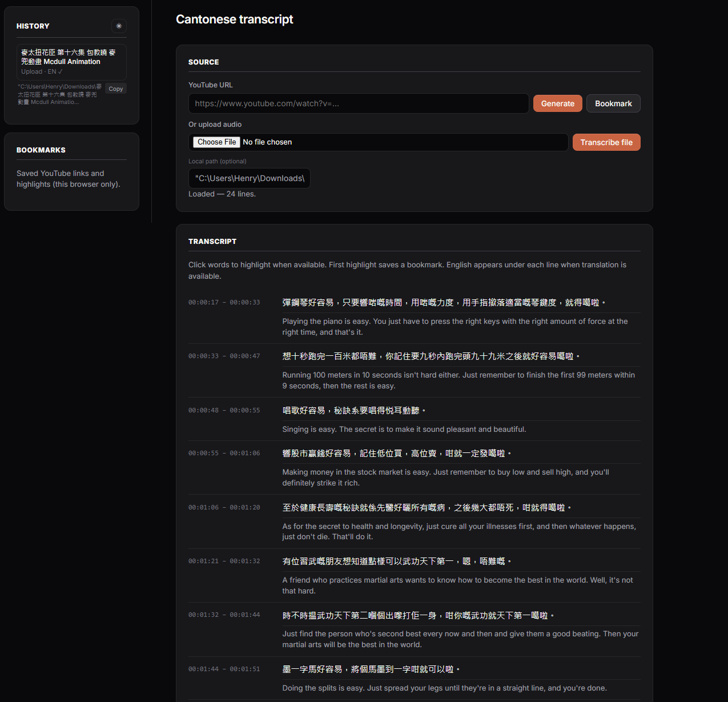This screenshot has width=728, height=702.
Task: Click translation 'Doing the splits is easy'
Action: click(x=444, y=688)
